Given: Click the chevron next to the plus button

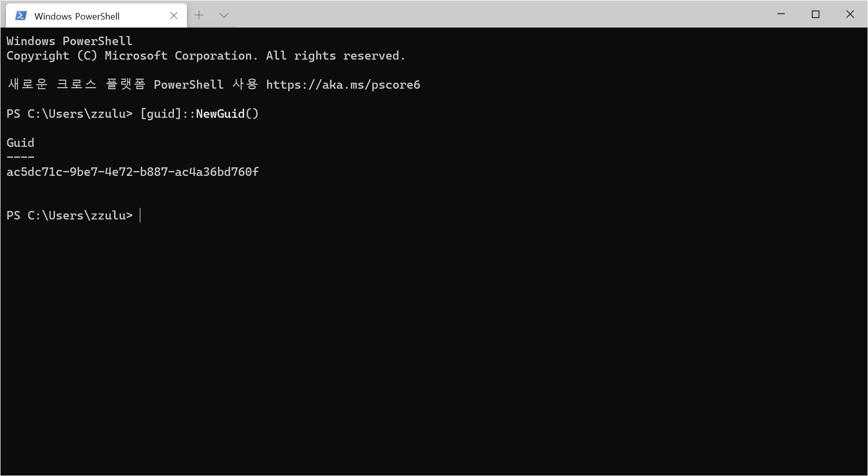Looking at the screenshot, I should [224, 15].
